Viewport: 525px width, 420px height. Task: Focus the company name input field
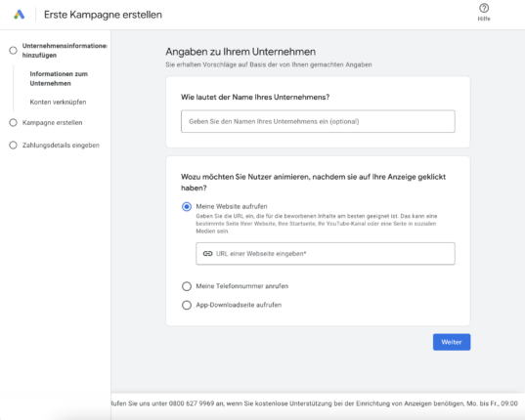(x=318, y=121)
